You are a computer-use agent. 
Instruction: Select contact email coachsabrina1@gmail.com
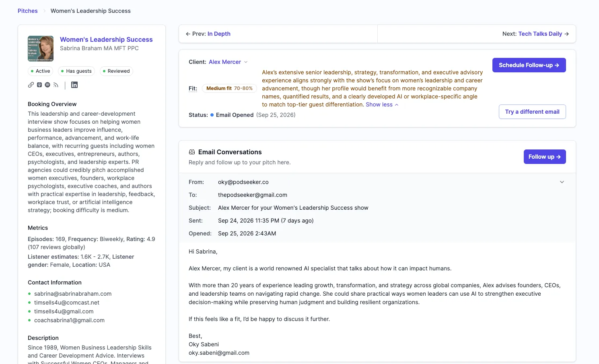[x=69, y=320]
